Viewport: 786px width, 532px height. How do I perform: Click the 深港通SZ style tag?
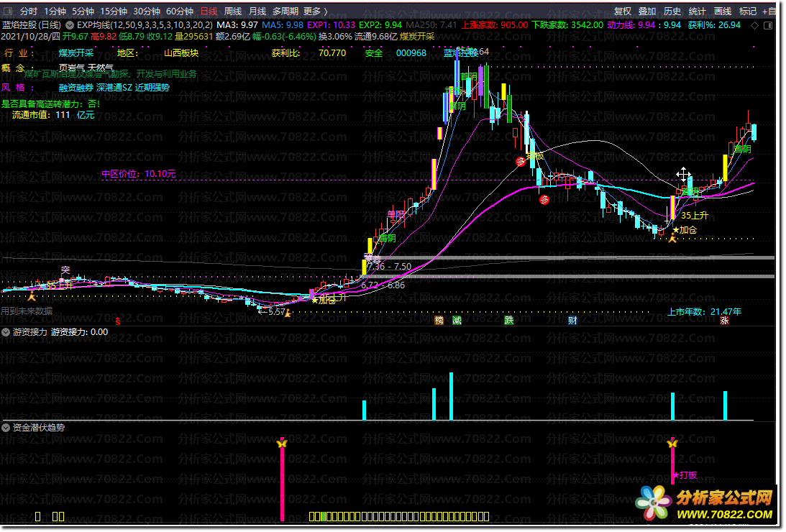[114, 88]
